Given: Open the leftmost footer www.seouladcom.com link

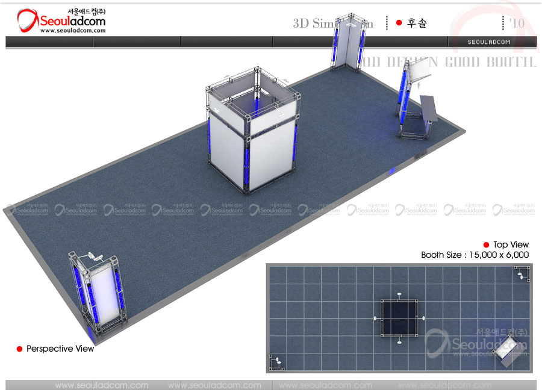Looking at the screenshot, I should click(102, 385).
